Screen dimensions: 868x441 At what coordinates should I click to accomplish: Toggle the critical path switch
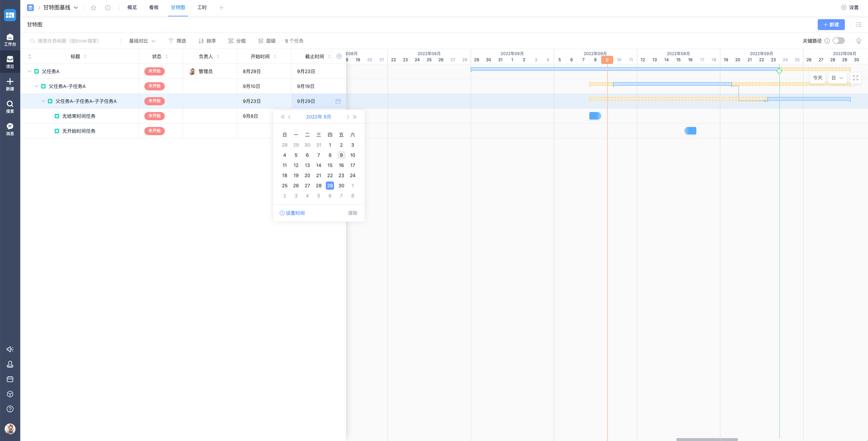point(838,41)
